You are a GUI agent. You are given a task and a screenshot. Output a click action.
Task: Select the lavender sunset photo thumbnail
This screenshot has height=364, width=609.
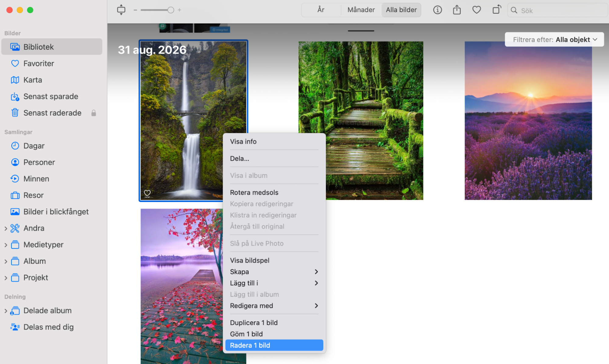click(x=528, y=121)
